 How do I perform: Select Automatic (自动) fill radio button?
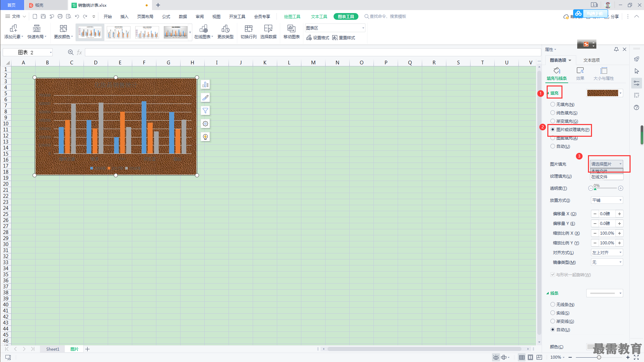[553, 146]
